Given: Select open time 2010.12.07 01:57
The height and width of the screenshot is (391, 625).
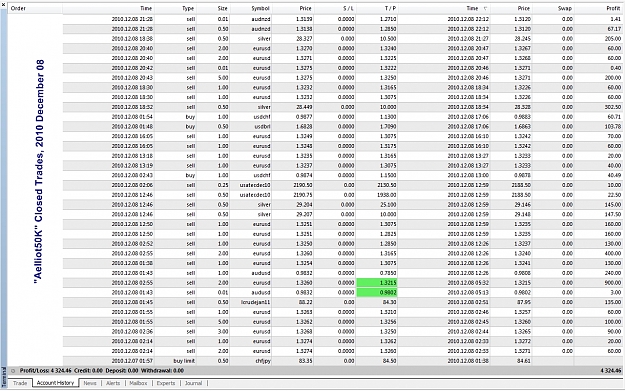Looking at the screenshot, I should 132,361.
